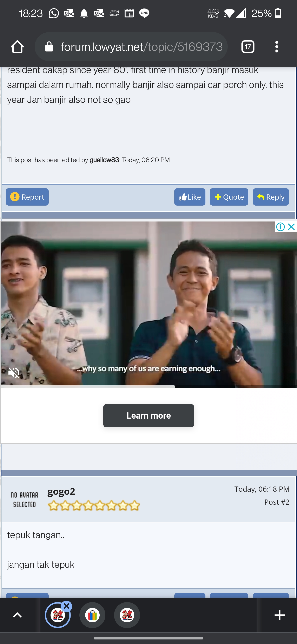The height and width of the screenshot is (644, 297).
Task: Open the tab switcher showing 17 tabs
Action: point(248,47)
